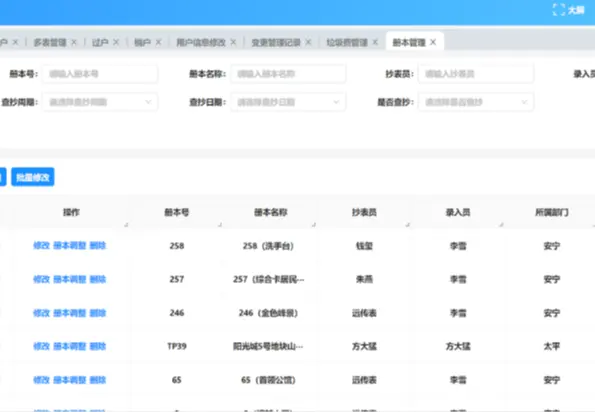Close the 册本管理 tab

click(x=433, y=42)
